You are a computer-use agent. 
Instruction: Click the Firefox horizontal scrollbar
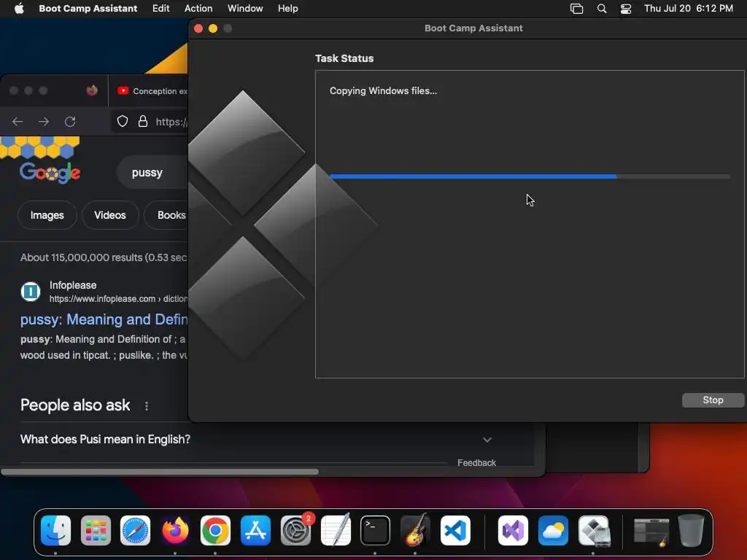tap(160, 472)
